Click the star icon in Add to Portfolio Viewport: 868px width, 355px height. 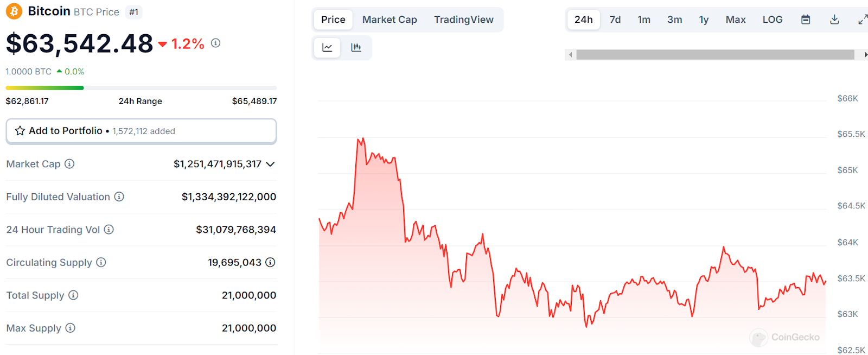coord(20,130)
